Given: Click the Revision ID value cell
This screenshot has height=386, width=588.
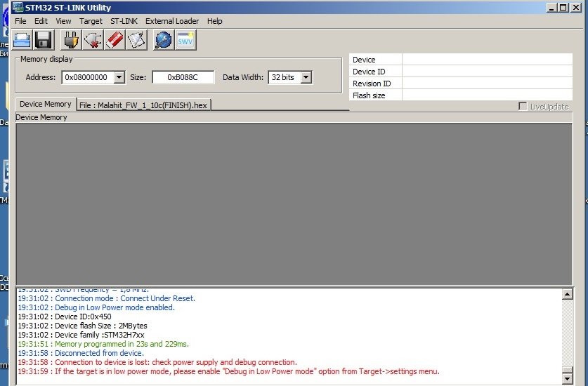Looking at the screenshot, I should (487, 84).
